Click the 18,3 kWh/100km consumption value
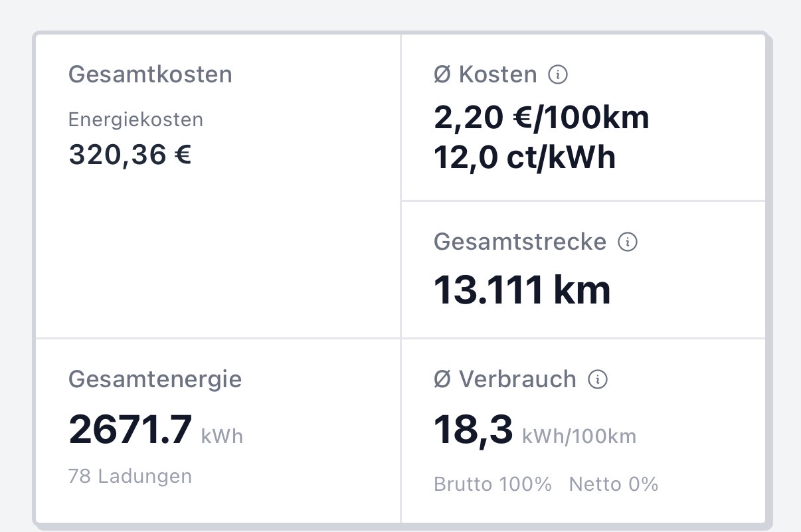Viewport: 801px width, 532px height. (535, 429)
